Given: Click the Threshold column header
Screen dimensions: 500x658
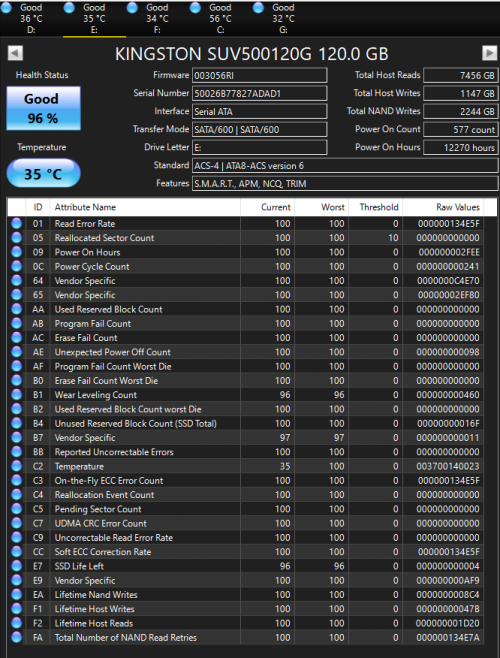Looking at the screenshot, I should 376,207.
